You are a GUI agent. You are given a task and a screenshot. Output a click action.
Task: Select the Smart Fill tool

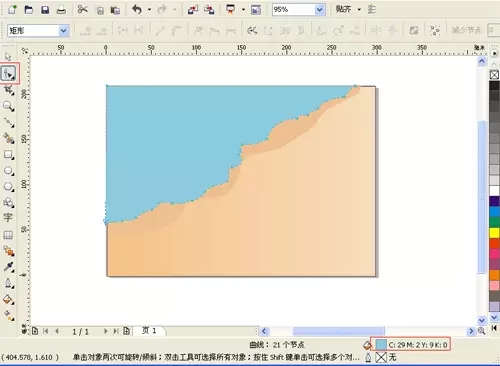(x=9, y=138)
